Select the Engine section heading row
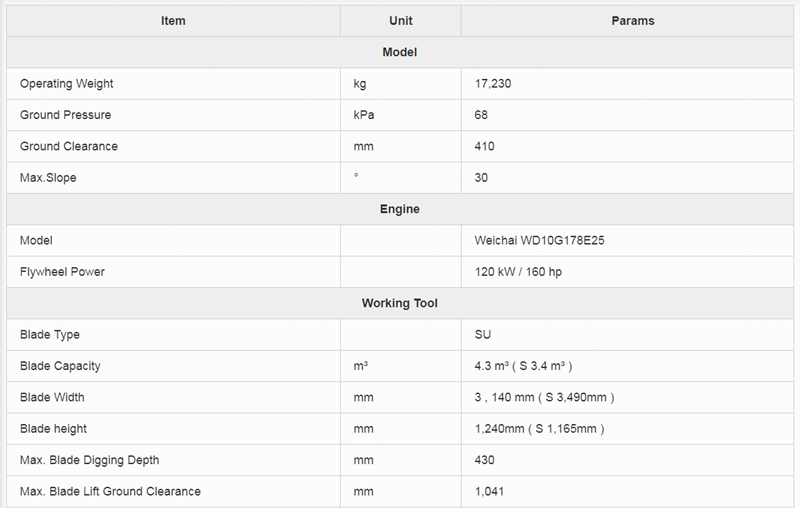 tap(400, 209)
